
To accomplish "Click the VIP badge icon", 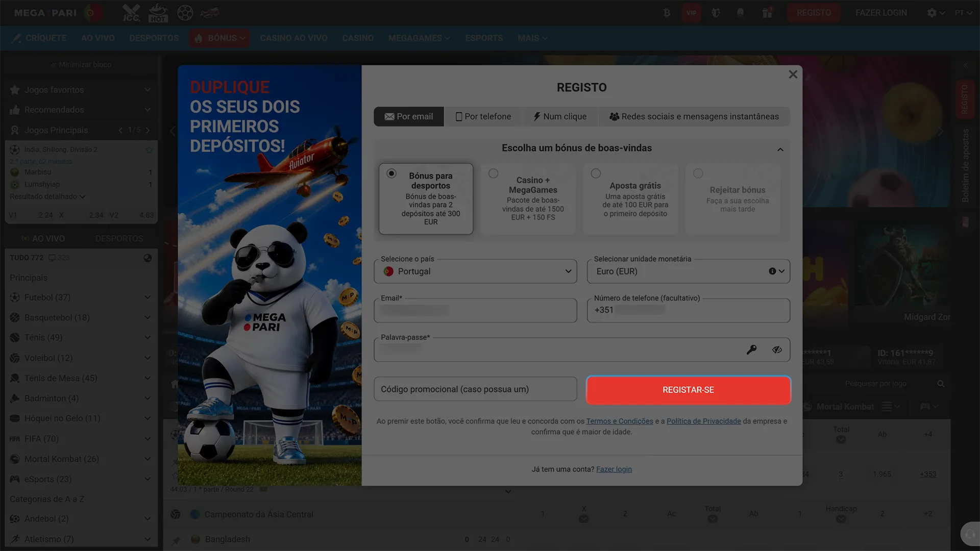I will [691, 13].
